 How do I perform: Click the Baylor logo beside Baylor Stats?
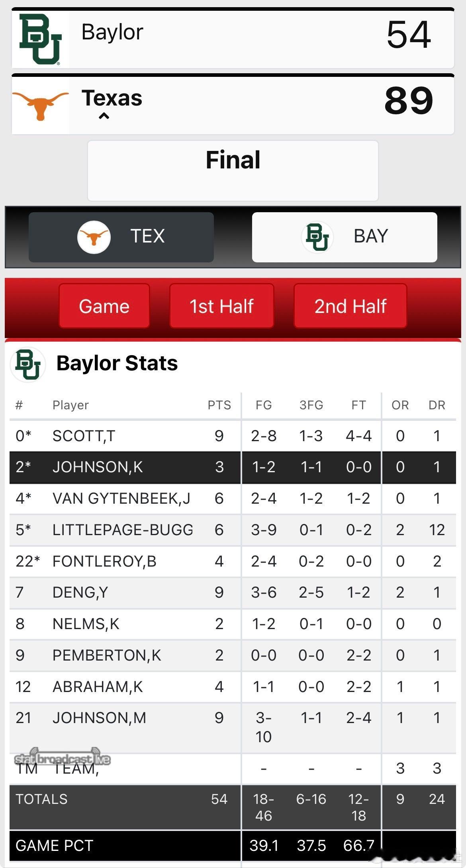point(28,364)
